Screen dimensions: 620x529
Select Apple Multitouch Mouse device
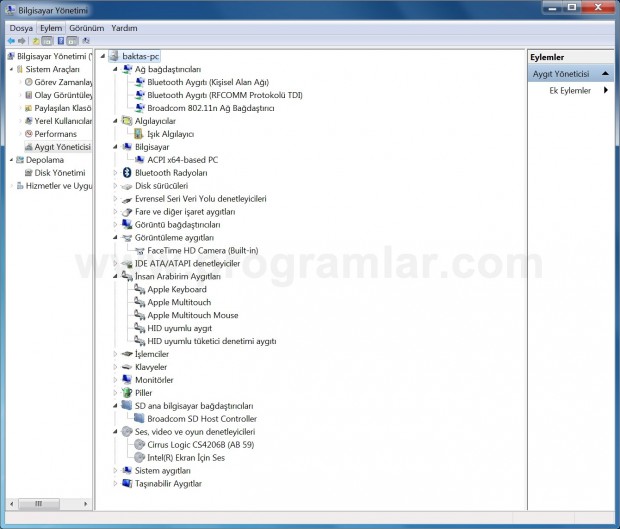click(193, 316)
